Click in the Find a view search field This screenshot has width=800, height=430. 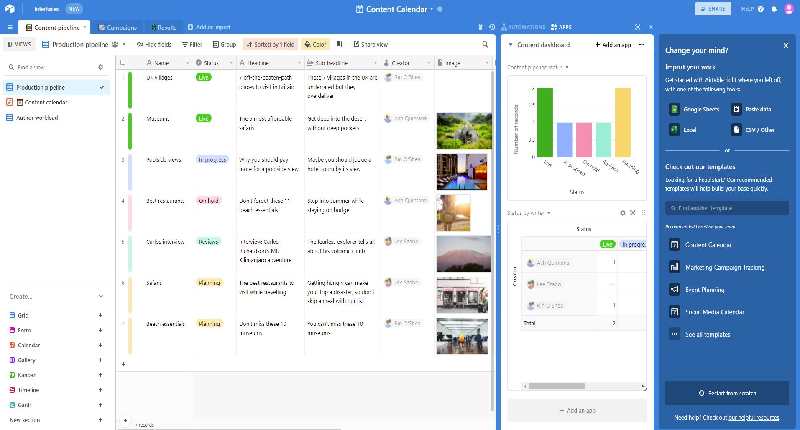pyautogui.click(x=54, y=67)
